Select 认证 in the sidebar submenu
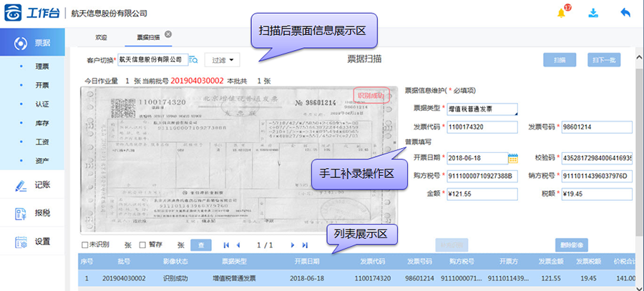644x291 pixels. pyautogui.click(x=42, y=104)
